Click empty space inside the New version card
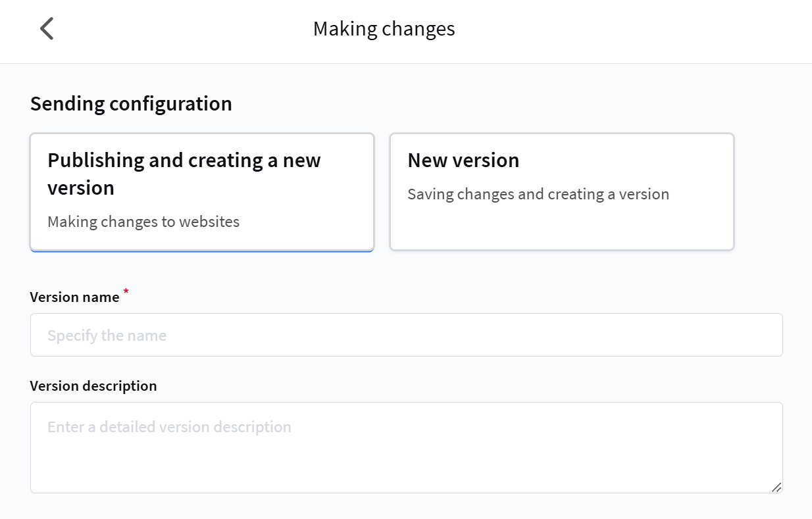This screenshot has height=519, width=812. [x=561, y=227]
